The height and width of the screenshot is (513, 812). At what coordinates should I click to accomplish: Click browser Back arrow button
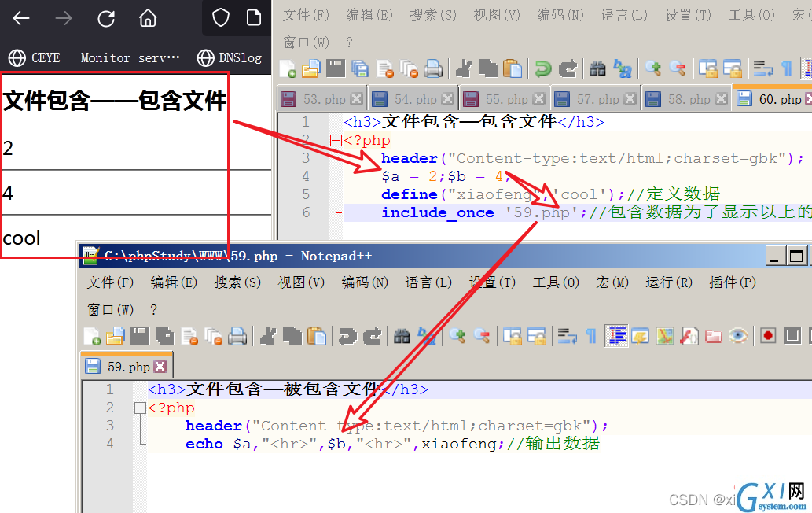click(x=21, y=19)
